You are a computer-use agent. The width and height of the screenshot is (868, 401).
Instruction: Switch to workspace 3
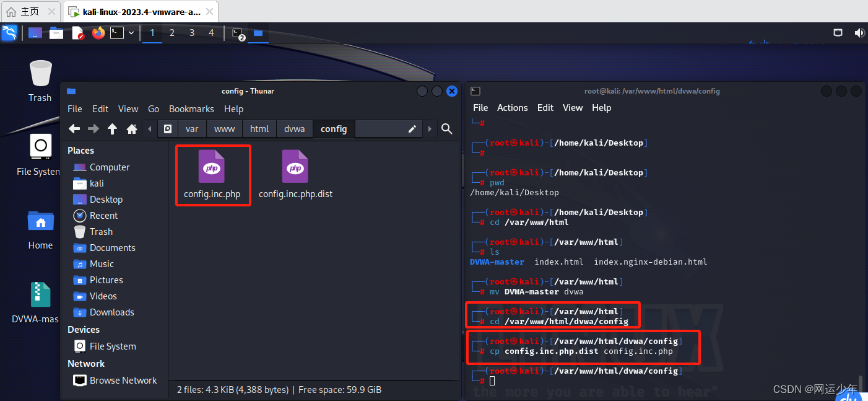pyautogui.click(x=192, y=33)
